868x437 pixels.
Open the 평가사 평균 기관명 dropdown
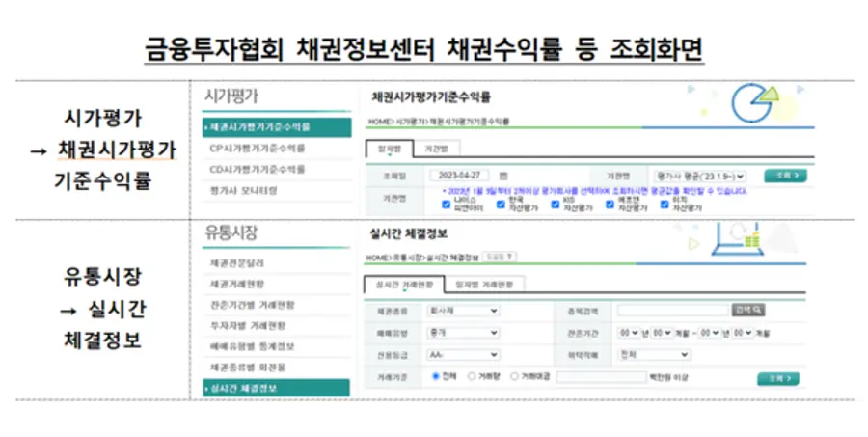698,176
